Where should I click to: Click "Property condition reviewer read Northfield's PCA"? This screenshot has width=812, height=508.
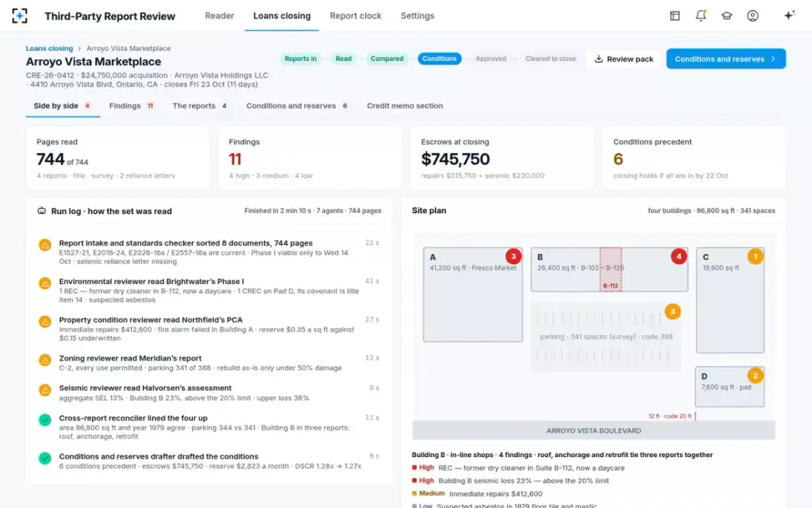[150, 320]
